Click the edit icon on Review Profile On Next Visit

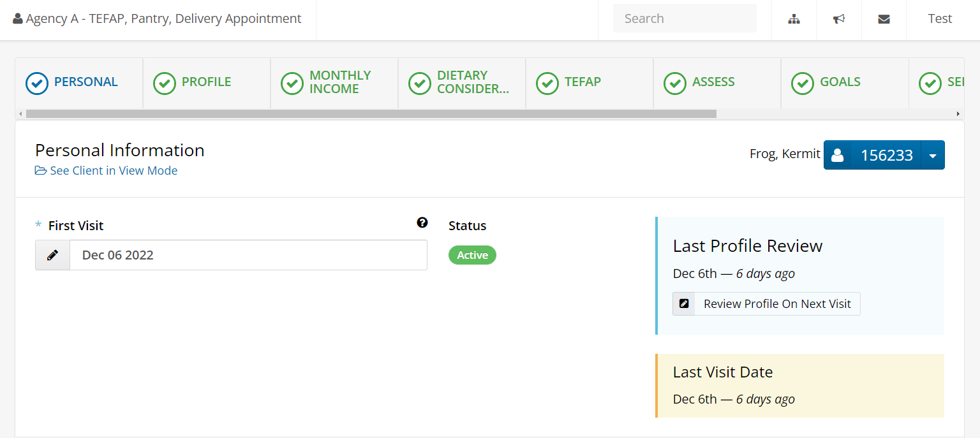coord(683,303)
